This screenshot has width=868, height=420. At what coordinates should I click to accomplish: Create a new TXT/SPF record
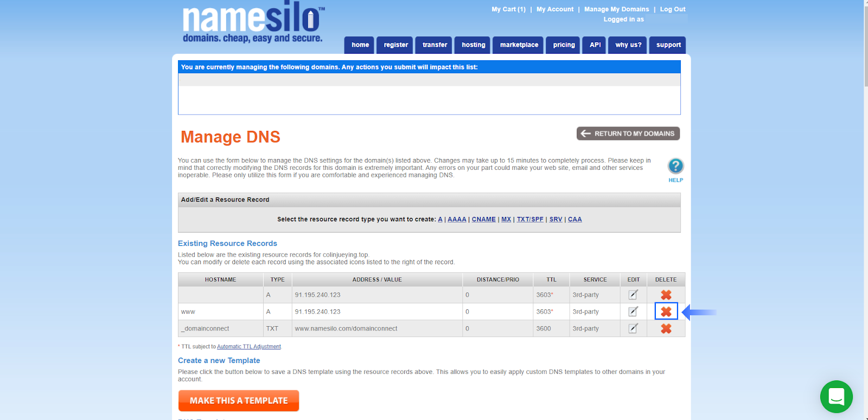[530, 219]
